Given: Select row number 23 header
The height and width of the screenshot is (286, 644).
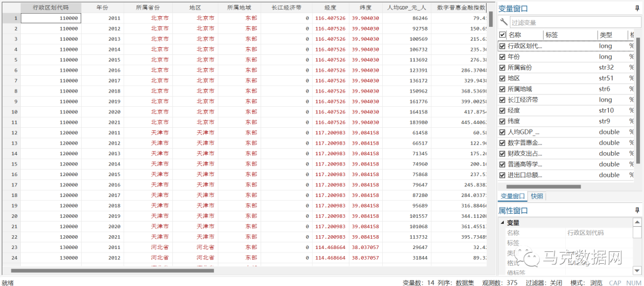Looking at the screenshot, I should click(x=10, y=247).
